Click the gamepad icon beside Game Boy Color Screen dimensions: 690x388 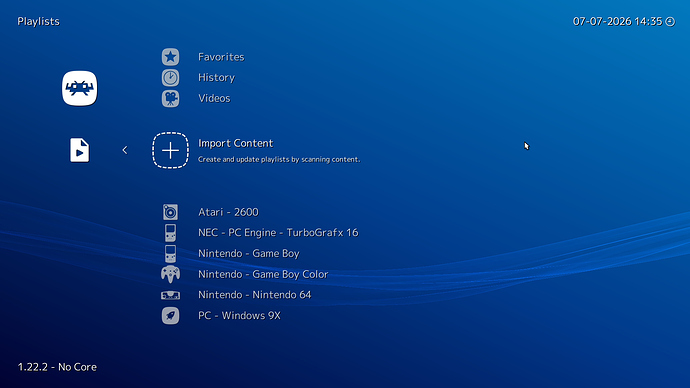click(x=170, y=275)
